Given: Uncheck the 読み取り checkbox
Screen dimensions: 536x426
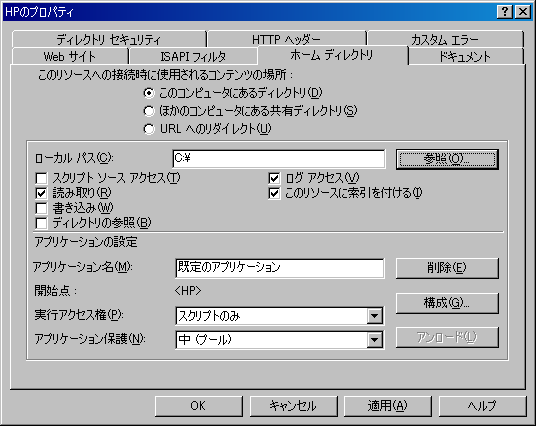Looking at the screenshot, I should [x=41, y=193].
